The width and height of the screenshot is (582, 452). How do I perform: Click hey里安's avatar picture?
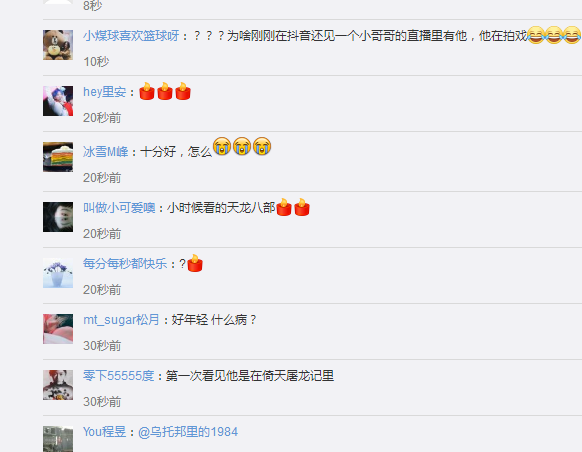click(x=58, y=101)
